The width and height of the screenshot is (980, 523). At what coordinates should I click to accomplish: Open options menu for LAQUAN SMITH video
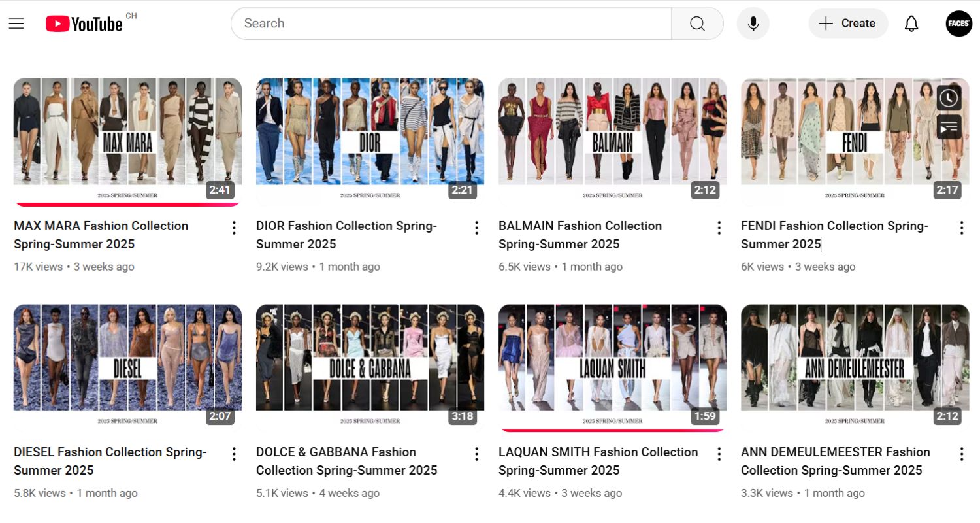point(719,454)
